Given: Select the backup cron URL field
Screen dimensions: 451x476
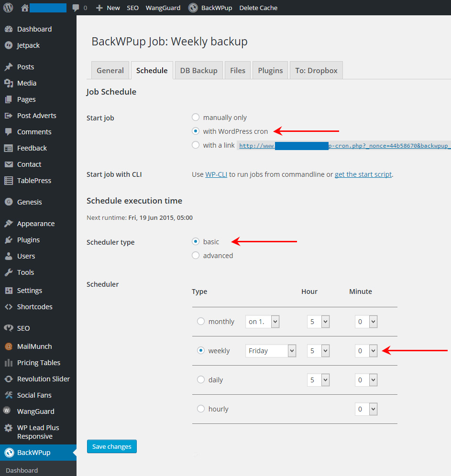Looking at the screenshot, I should (335, 145).
